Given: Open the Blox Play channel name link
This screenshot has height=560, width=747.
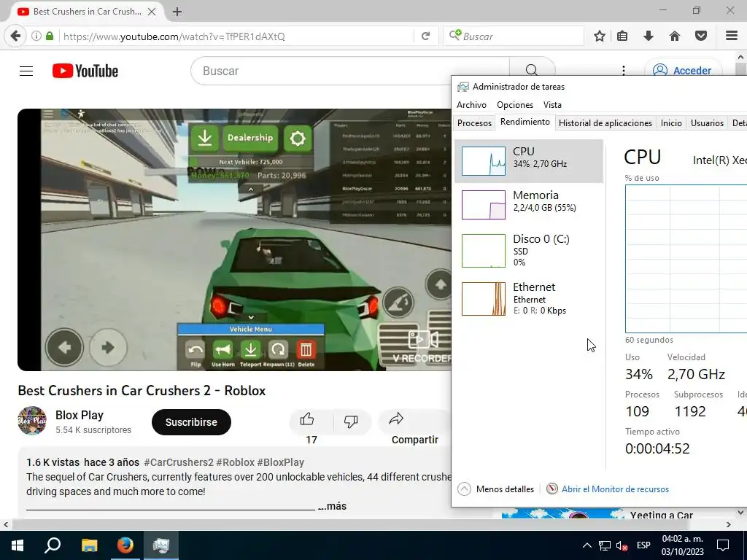Looking at the screenshot, I should (x=79, y=415).
